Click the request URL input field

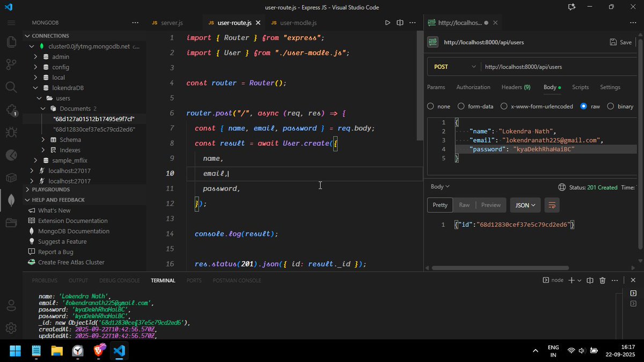point(558,67)
